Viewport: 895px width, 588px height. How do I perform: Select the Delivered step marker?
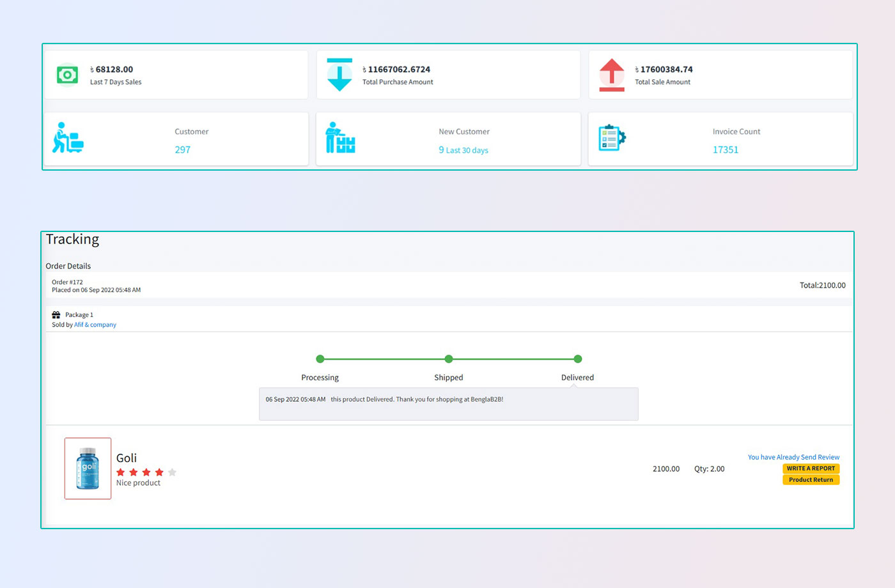[578, 359]
